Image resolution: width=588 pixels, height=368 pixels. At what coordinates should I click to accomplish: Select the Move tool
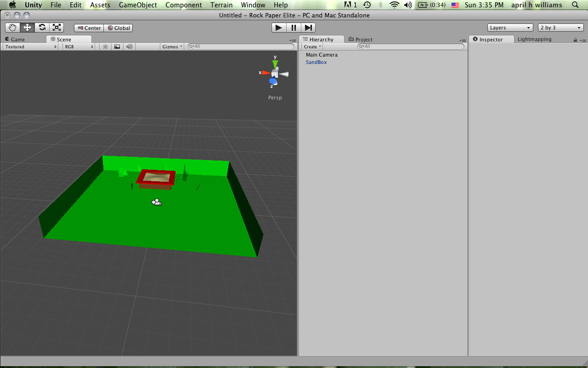27,27
